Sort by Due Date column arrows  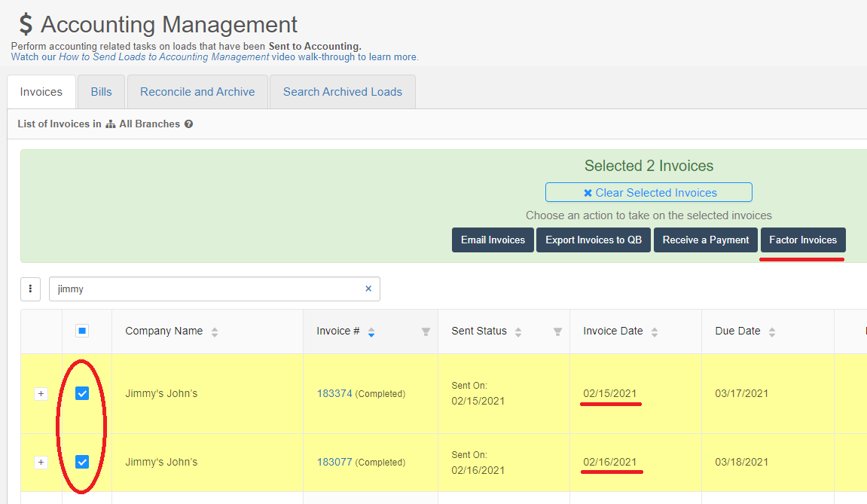(x=772, y=331)
